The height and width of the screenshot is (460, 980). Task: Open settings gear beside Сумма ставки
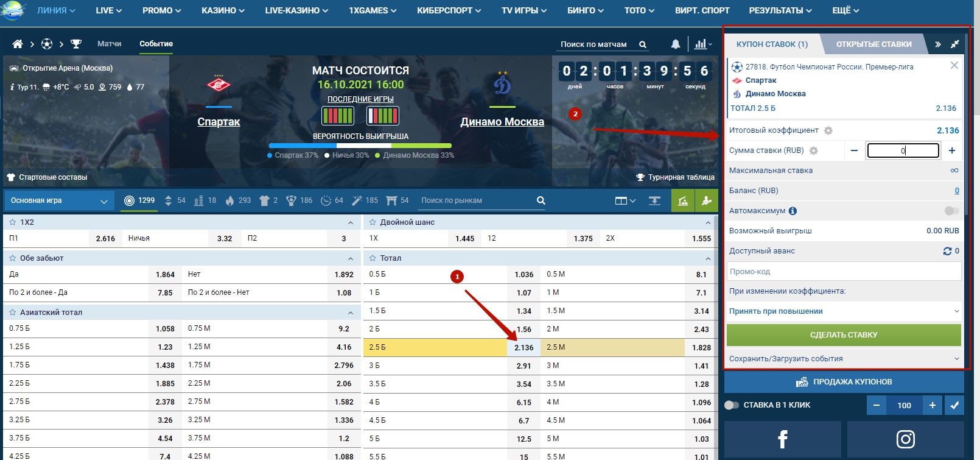[814, 150]
